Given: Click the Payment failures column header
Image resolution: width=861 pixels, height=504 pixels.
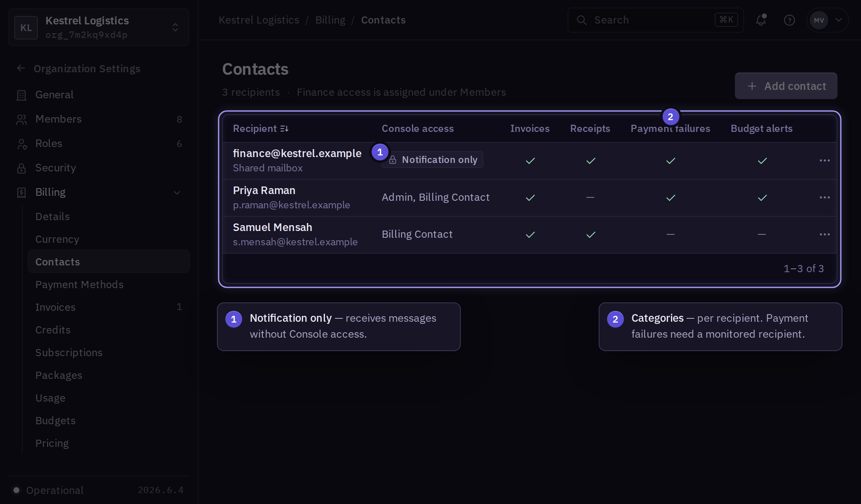Looking at the screenshot, I should [670, 129].
